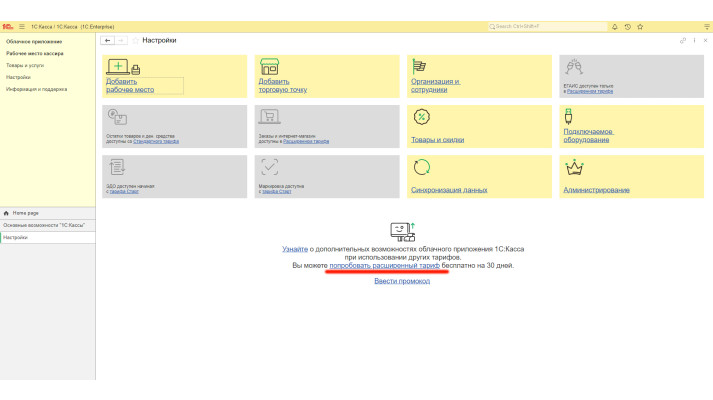Click the 1С:Касса title text in header

point(73,27)
